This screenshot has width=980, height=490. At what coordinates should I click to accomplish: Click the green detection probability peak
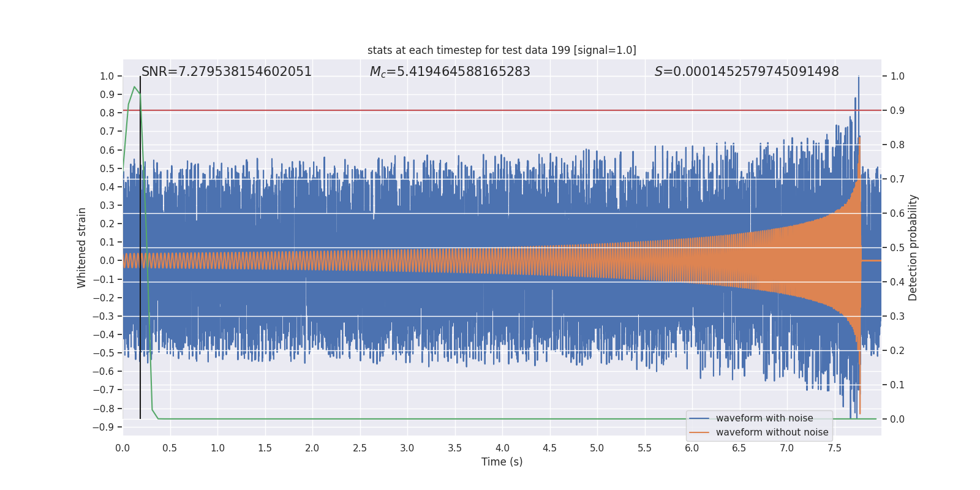pos(134,87)
